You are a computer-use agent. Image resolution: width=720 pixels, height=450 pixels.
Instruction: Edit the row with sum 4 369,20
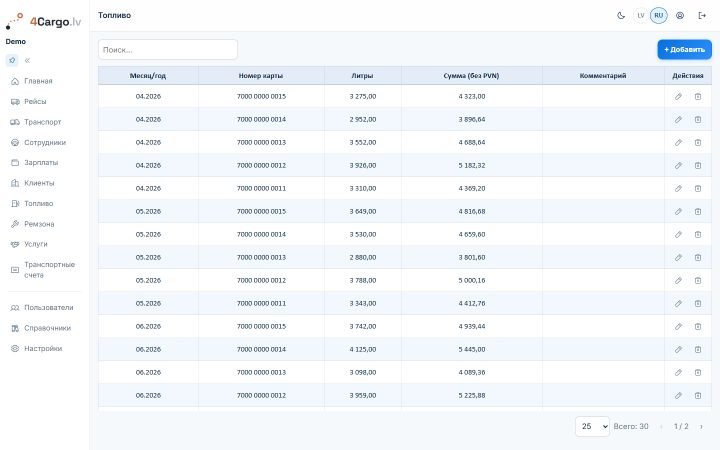pos(678,188)
